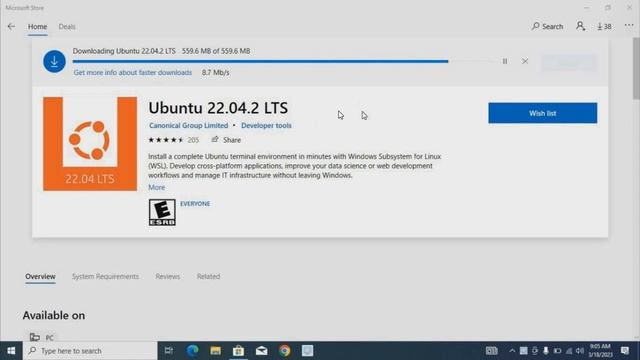Open the taskbar clock and date
This screenshot has width=640, height=360.
point(600,351)
